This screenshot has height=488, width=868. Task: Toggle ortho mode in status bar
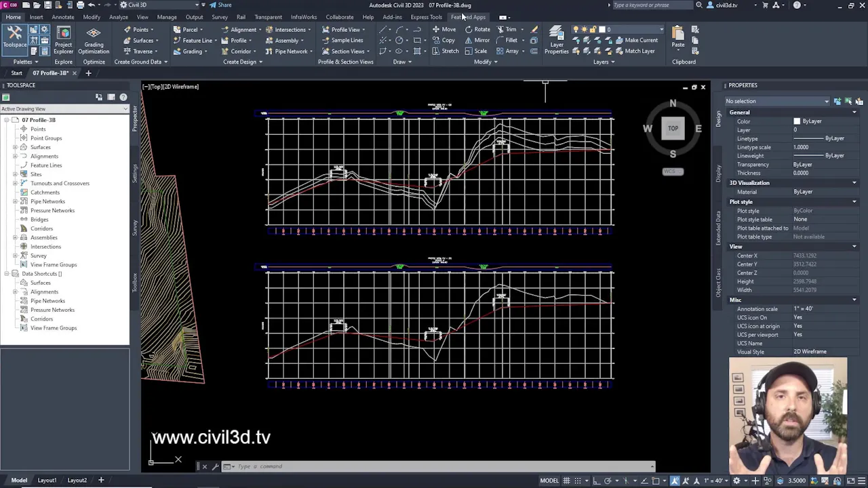597,481
